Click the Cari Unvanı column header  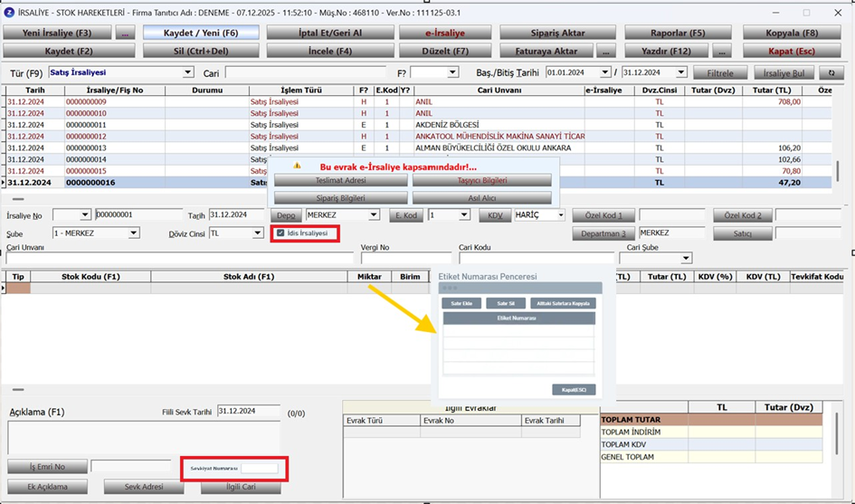pyautogui.click(x=499, y=90)
